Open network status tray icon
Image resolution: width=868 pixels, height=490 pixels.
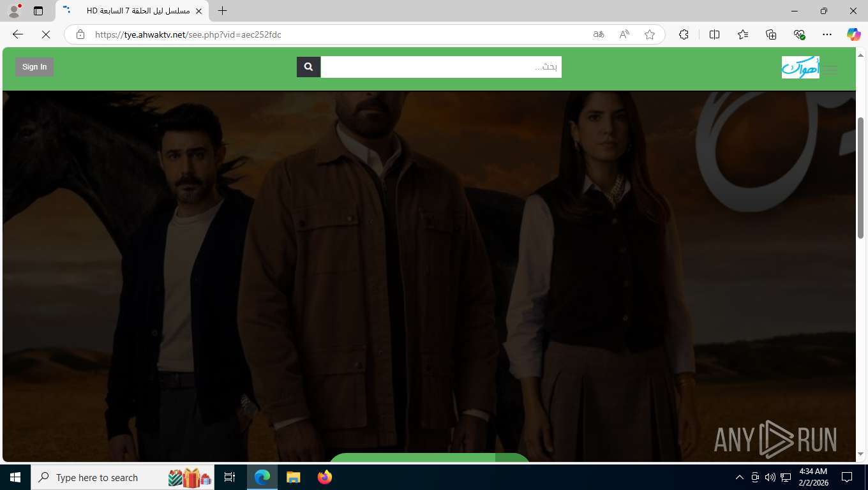point(786,477)
